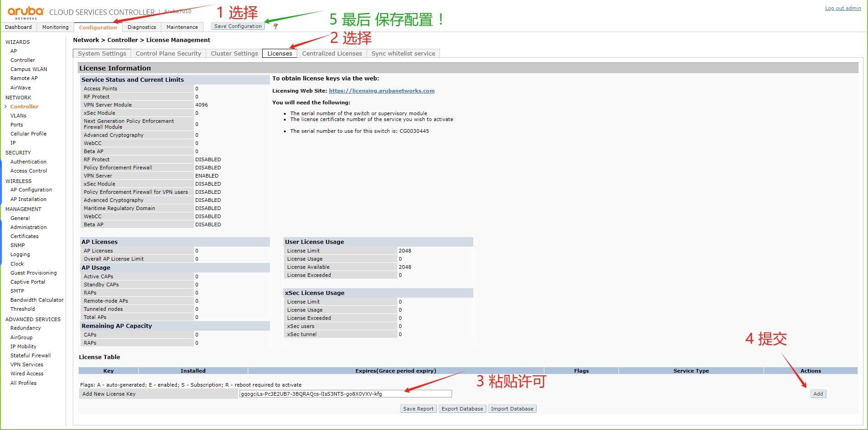
Task: Open the System Settings sub-tab
Action: 102,53
